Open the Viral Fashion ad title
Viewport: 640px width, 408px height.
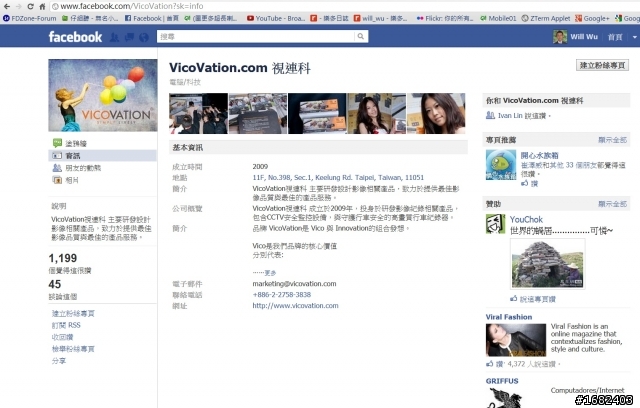509,317
